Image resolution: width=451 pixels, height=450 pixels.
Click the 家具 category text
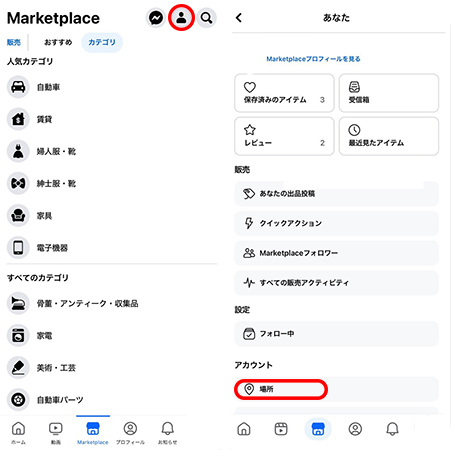[44, 216]
